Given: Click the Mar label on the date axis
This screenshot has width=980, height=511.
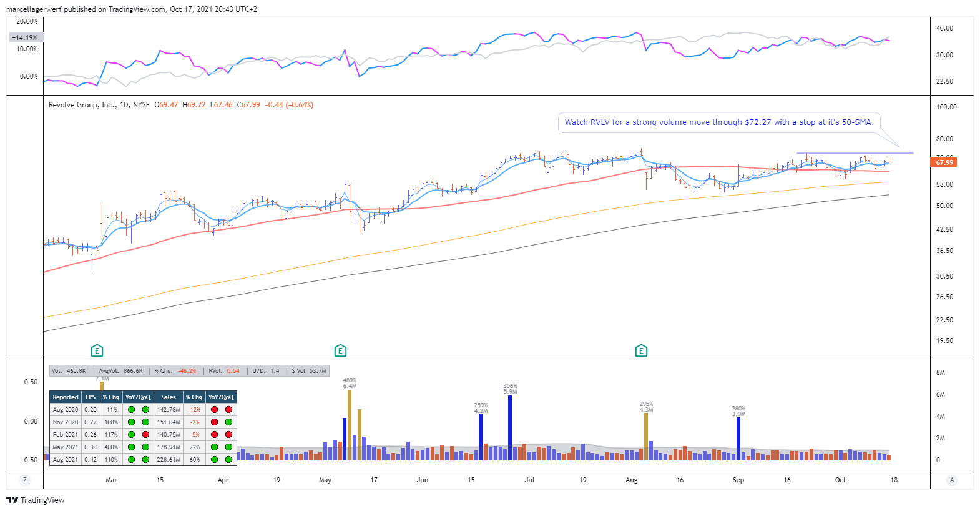Looking at the screenshot, I should (x=111, y=480).
